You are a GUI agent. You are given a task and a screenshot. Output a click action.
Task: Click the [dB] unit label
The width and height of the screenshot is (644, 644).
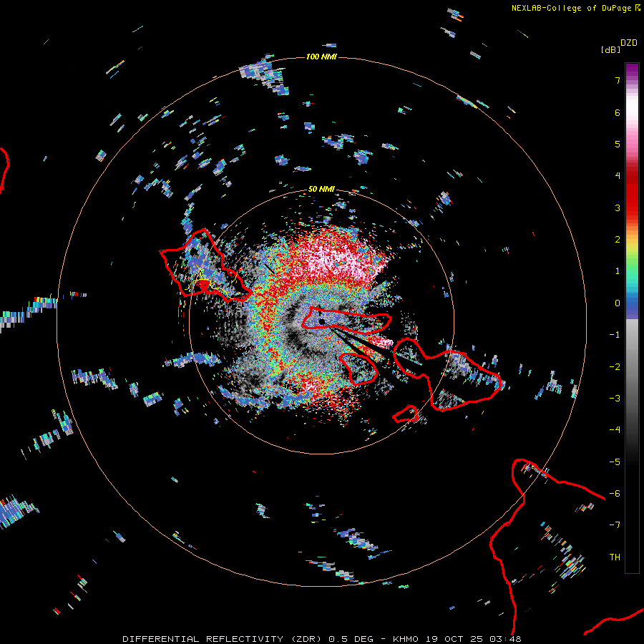[610, 49]
